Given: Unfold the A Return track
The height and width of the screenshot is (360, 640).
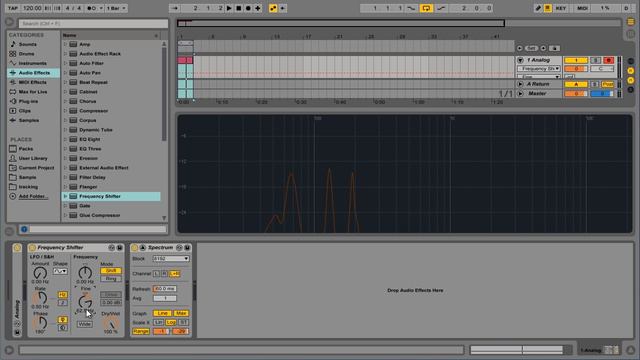Looking at the screenshot, I should point(520,84).
